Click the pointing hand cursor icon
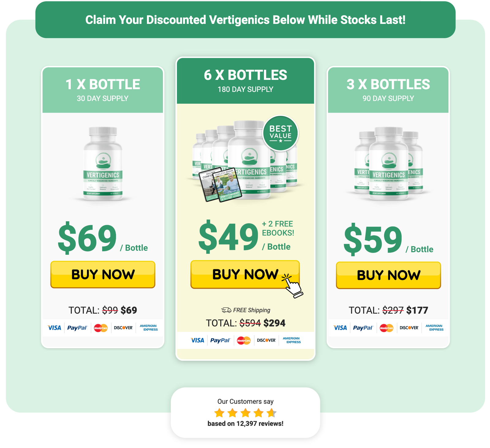The image size is (490, 448). click(x=292, y=286)
